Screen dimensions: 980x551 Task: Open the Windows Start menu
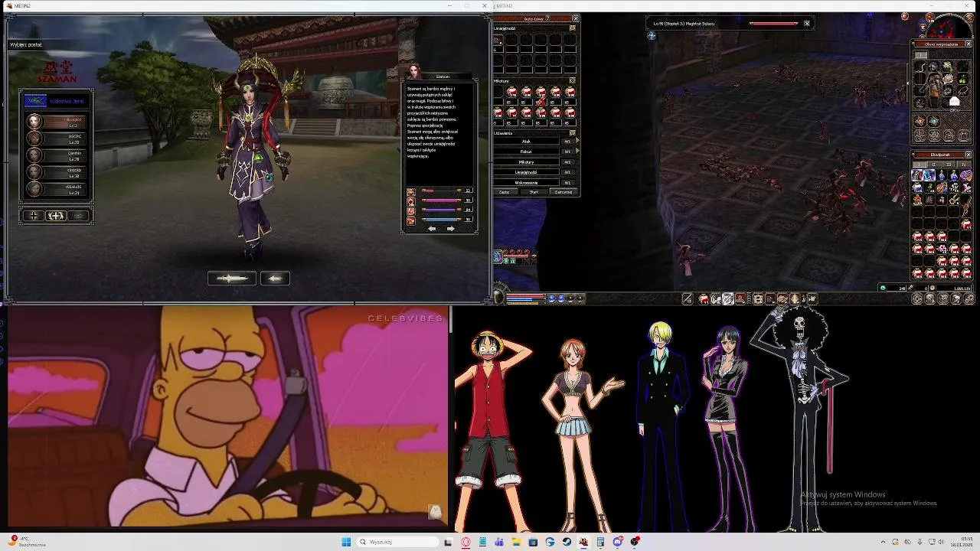coord(346,542)
